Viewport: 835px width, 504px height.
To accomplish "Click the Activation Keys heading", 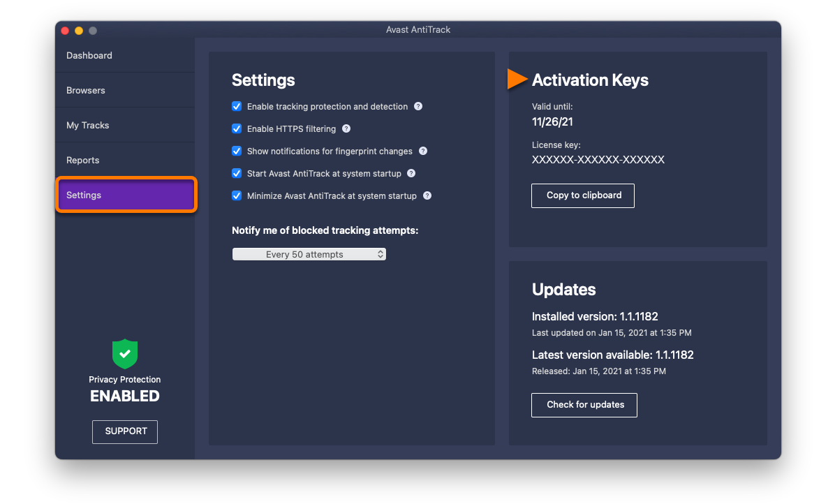I will (x=590, y=80).
